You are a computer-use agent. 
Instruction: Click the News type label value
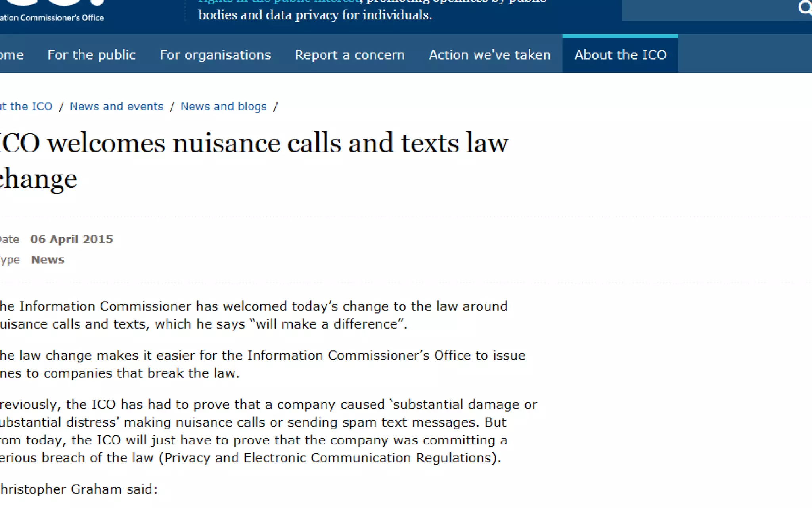point(48,260)
